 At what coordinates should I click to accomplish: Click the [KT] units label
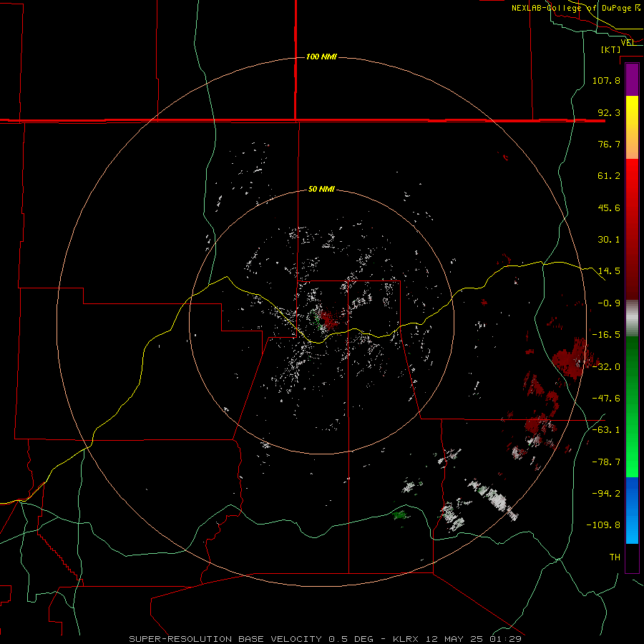tap(611, 49)
